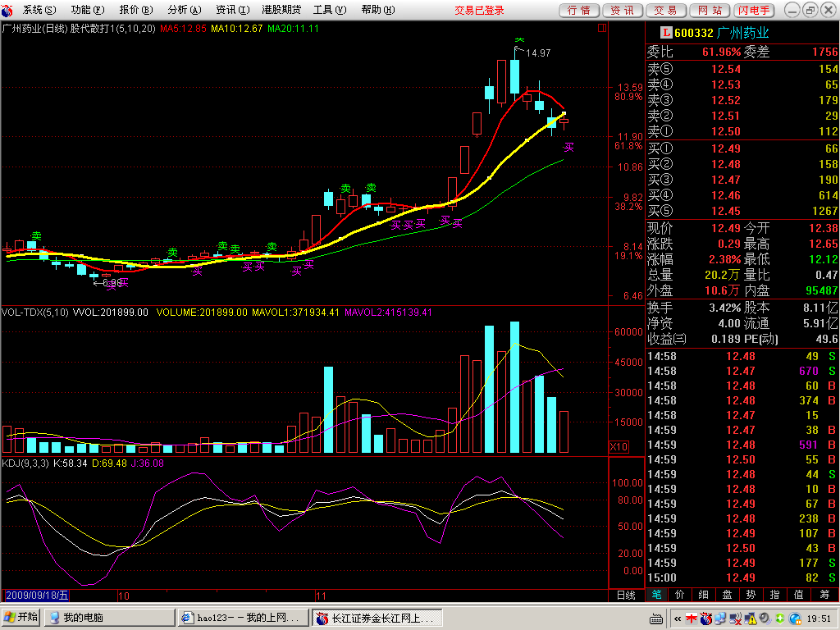Click the 现价 value 12.49
Screen dimensions: 840x630
tap(726, 228)
